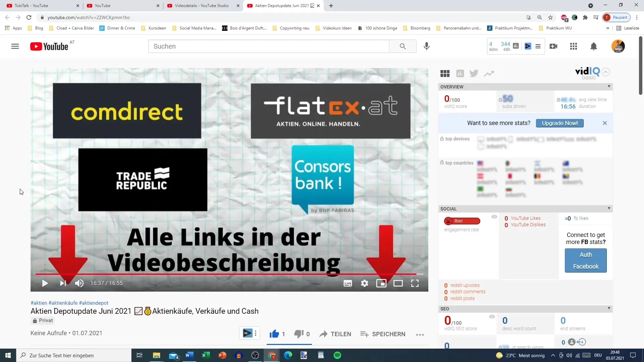
Task: Open Spotify from the taskbar
Action: tap(337, 355)
